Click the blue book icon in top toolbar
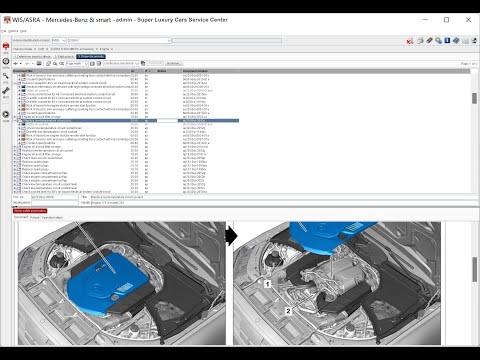Image resolution: width=480 pixels, height=360 pixels. [456, 41]
